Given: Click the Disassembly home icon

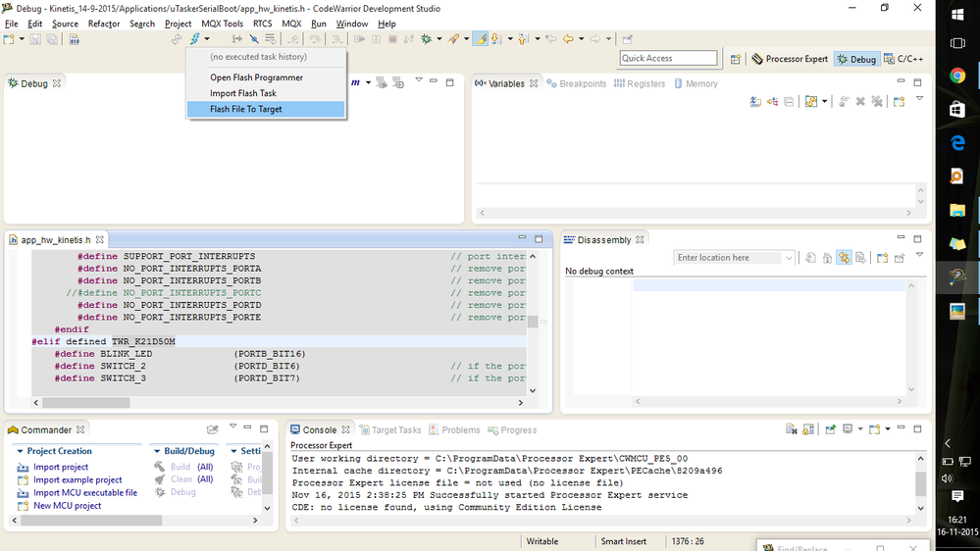Looking at the screenshot, I should pyautogui.click(x=827, y=258).
